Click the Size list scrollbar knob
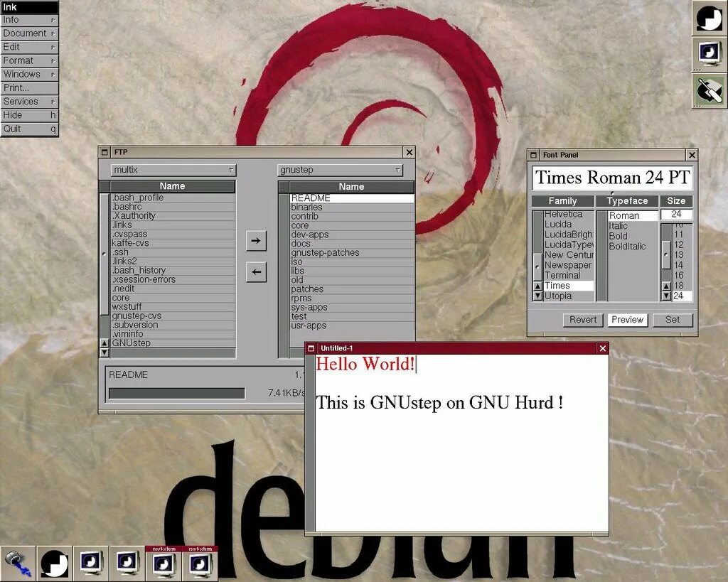 click(666, 254)
